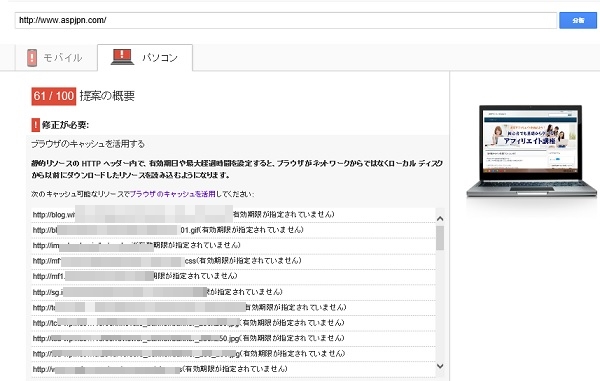Click the blue 分析 analyze button

tap(578, 20)
